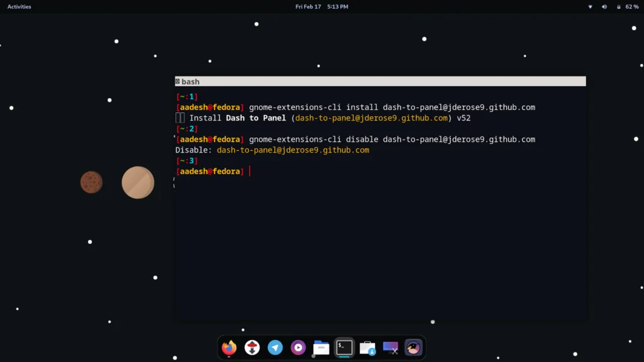
Task: Click the orange address in the Install line
Action: click(x=371, y=118)
